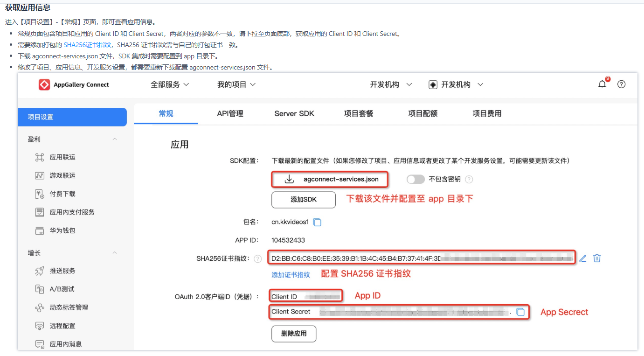The width and height of the screenshot is (644, 356).
Task: Click the help icon beside 不包含密钥
Action: (x=469, y=179)
